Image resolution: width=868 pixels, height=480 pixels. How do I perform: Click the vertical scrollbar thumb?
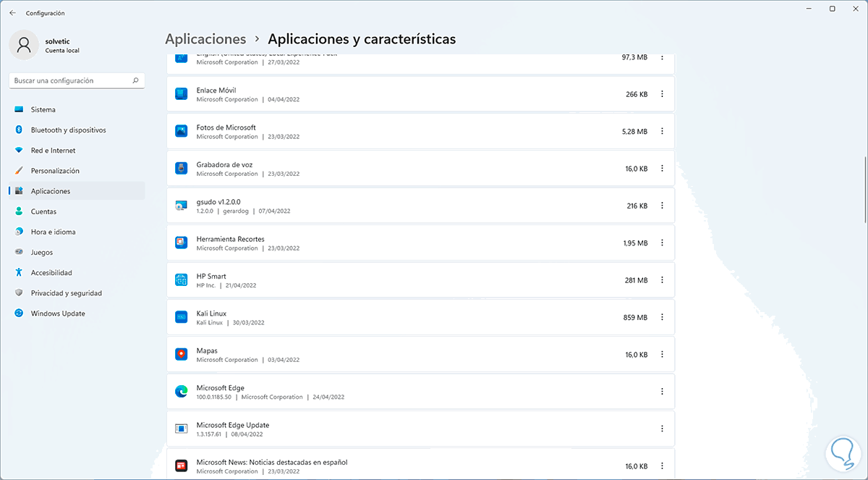tap(865, 190)
